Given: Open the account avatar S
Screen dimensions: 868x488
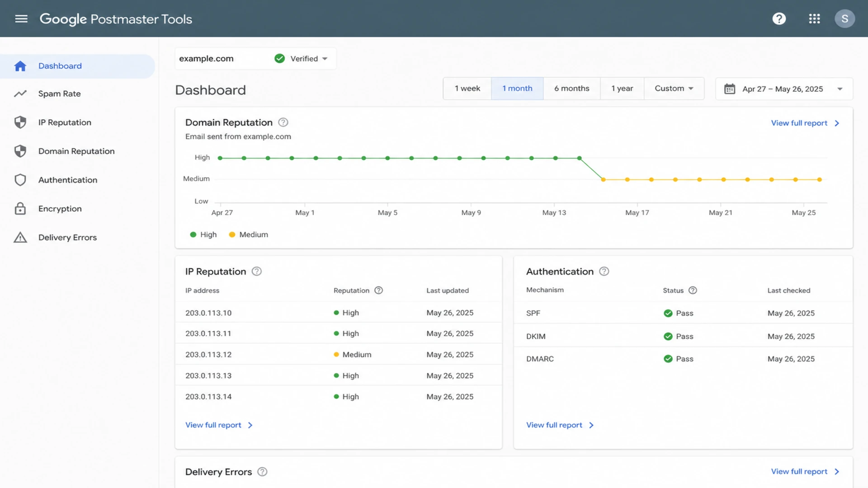Looking at the screenshot, I should point(844,19).
